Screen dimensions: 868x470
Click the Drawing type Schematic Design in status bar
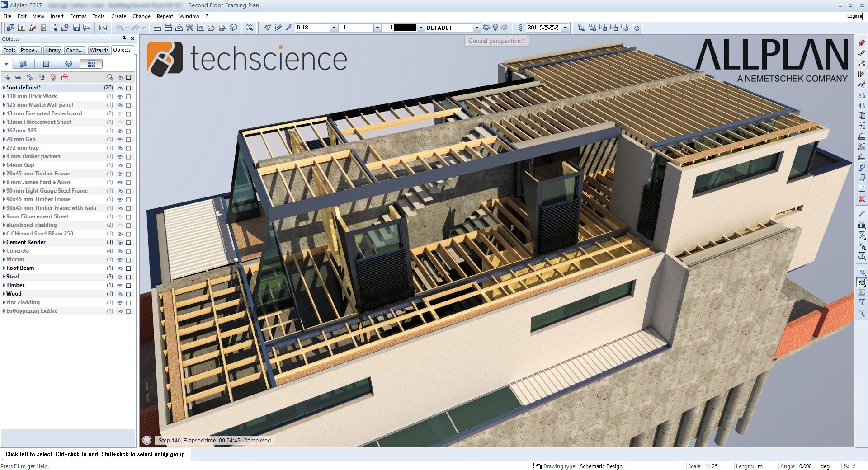[600, 466]
